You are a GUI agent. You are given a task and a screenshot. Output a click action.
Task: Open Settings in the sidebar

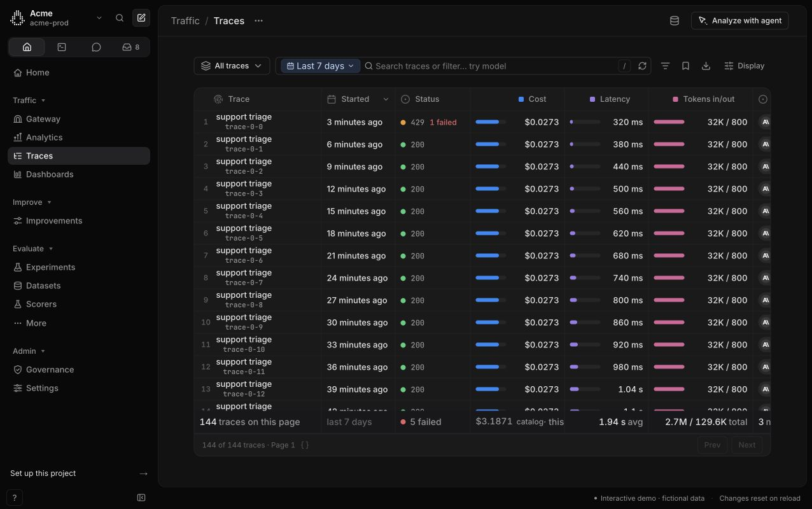pos(79,388)
